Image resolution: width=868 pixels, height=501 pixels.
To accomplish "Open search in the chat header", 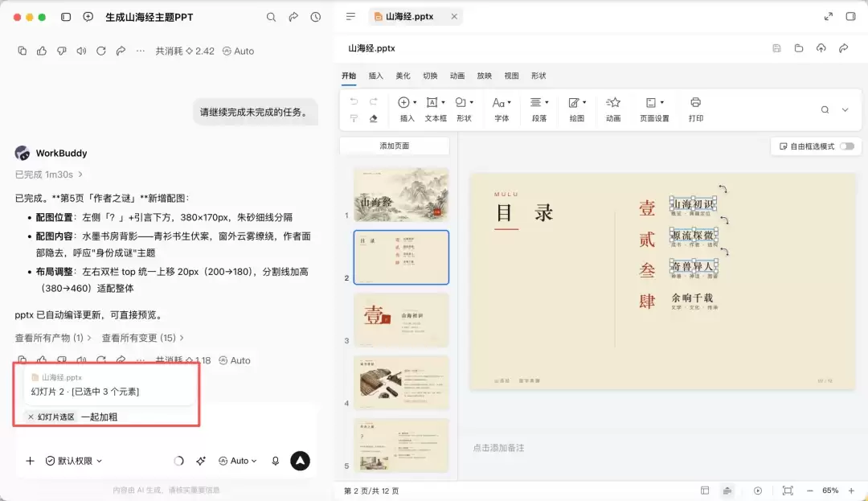I will [272, 17].
